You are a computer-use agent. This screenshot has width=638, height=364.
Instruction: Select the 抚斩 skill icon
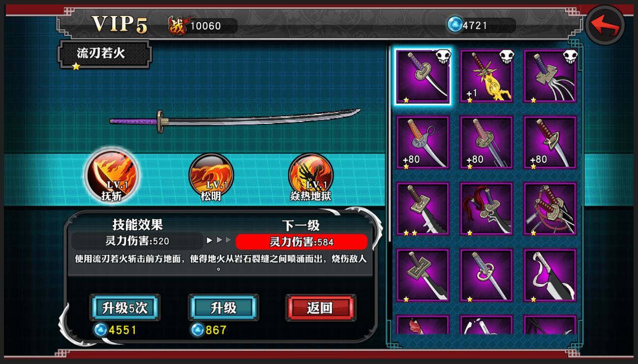coord(112,175)
